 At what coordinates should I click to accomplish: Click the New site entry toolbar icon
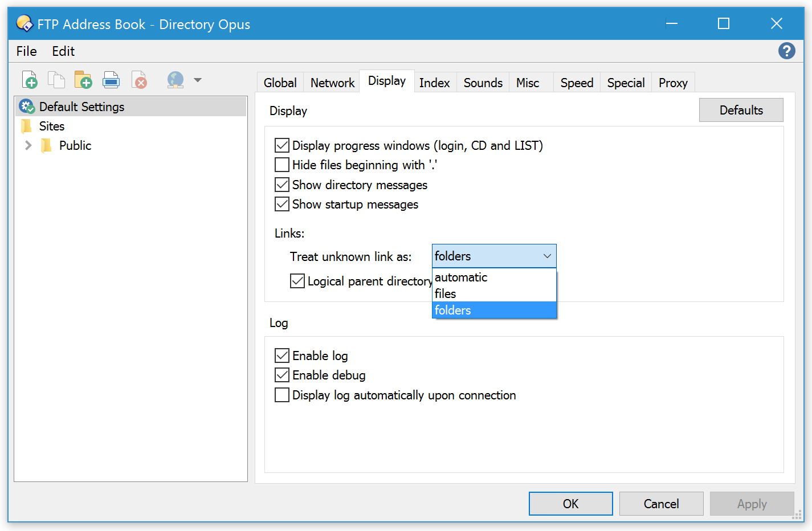pyautogui.click(x=30, y=80)
